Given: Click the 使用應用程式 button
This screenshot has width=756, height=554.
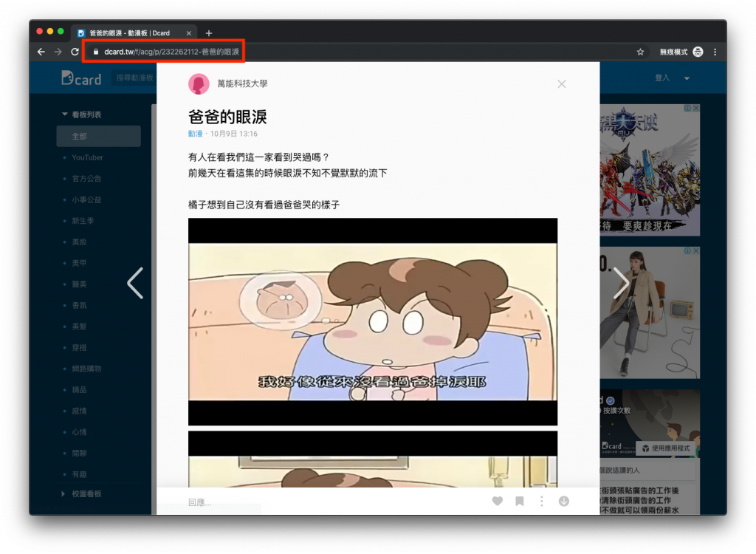Looking at the screenshot, I should tap(666, 448).
